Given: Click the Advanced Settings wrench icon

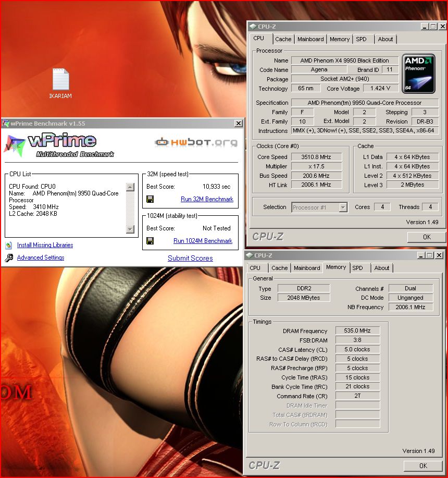Looking at the screenshot, I should [9, 258].
